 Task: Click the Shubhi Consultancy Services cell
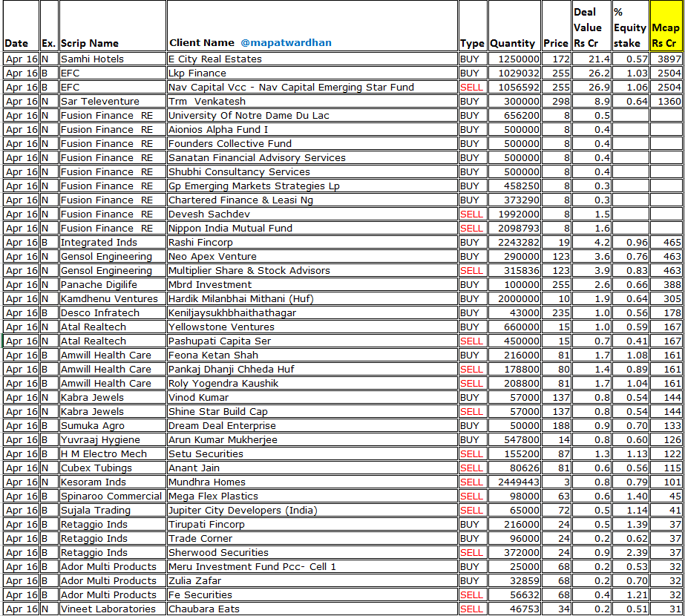tap(312, 171)
